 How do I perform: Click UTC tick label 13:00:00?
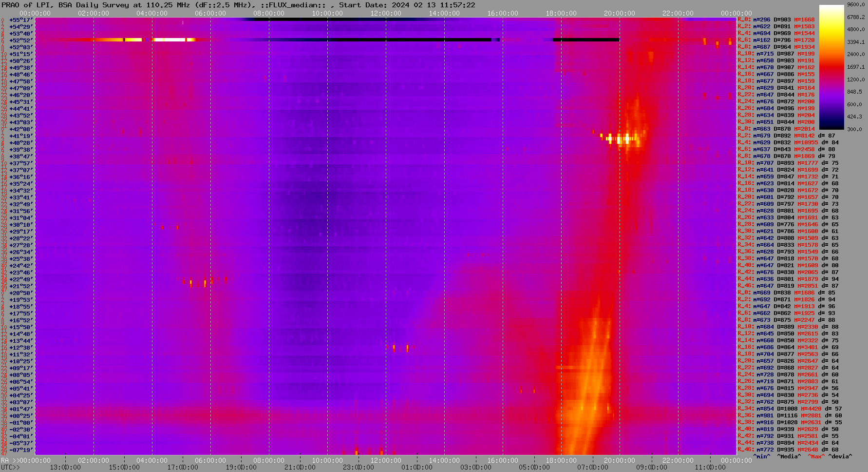(x=65, y=467)
